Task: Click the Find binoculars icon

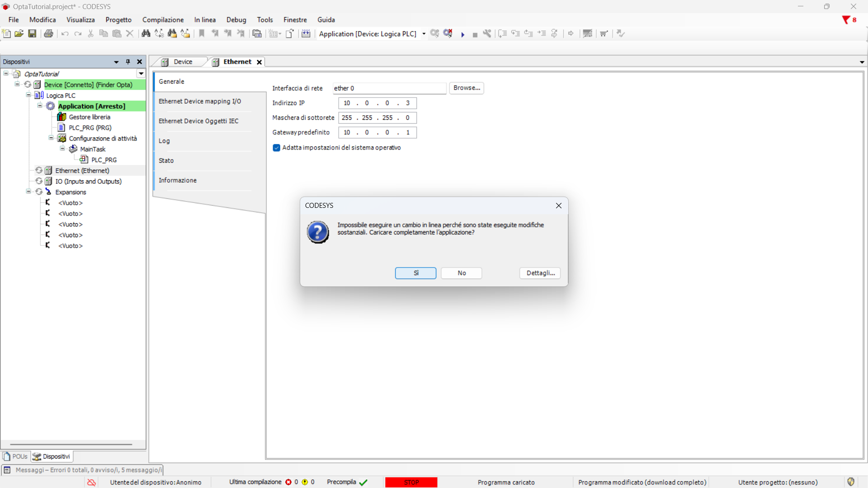Action: [146, 33]
